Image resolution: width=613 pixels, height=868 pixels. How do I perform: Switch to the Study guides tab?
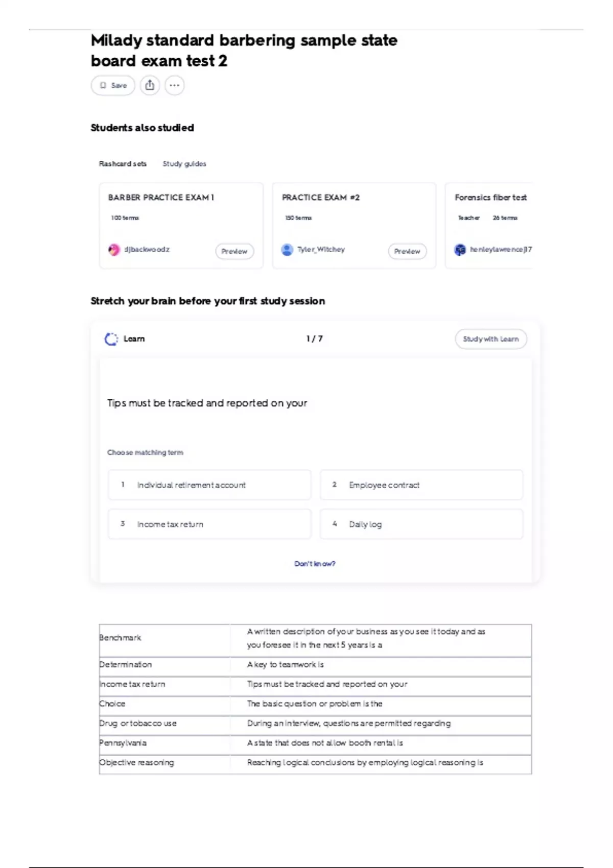[184, 164]
